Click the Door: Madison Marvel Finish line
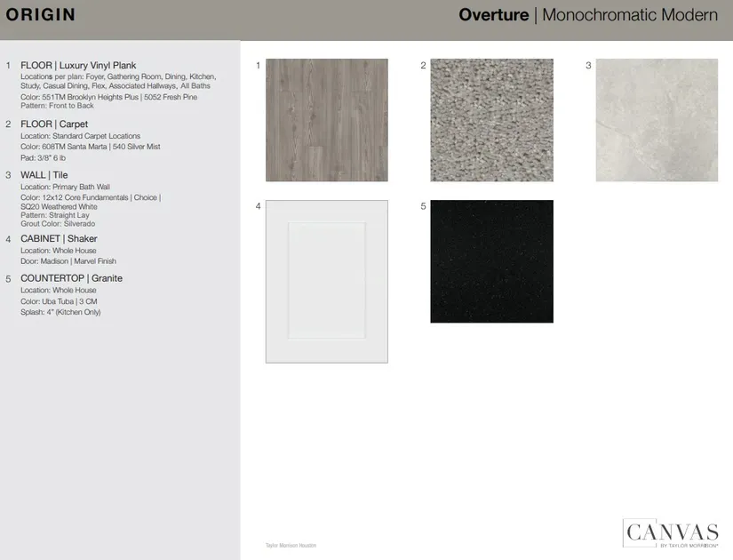This screenshot has width=733, height=560. (x=68, y=261)
